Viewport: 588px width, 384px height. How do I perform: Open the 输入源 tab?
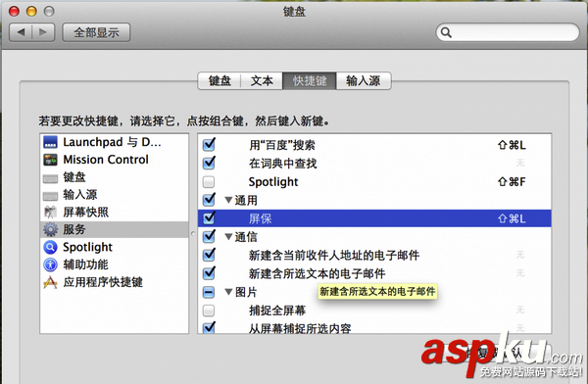364,80
